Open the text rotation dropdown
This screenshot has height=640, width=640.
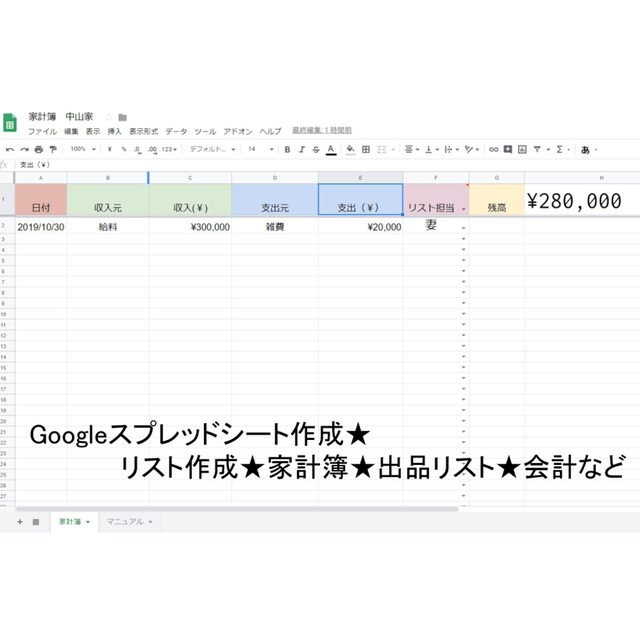(472, 149)
